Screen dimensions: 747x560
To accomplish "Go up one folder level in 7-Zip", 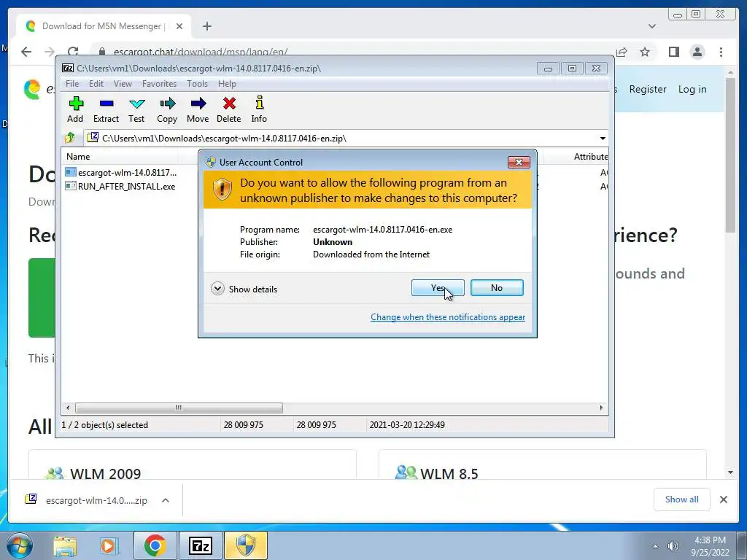I will [70, 138].
